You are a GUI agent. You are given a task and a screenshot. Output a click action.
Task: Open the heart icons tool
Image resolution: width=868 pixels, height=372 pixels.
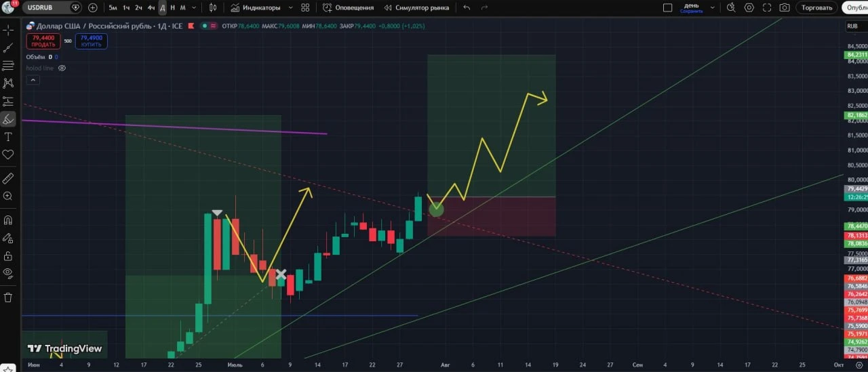[x=8, y=154]
